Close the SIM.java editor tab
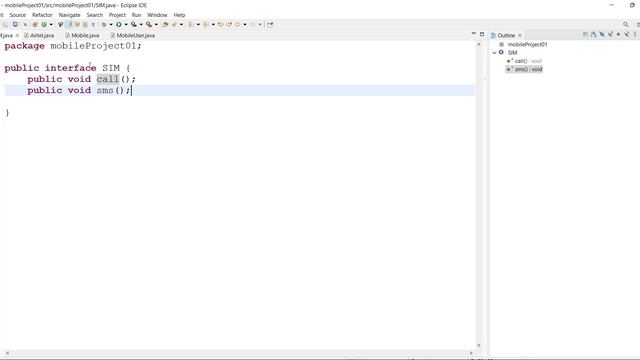Viewport: 640px width, 360px height. pyautogui.click(x=17, y=36)
